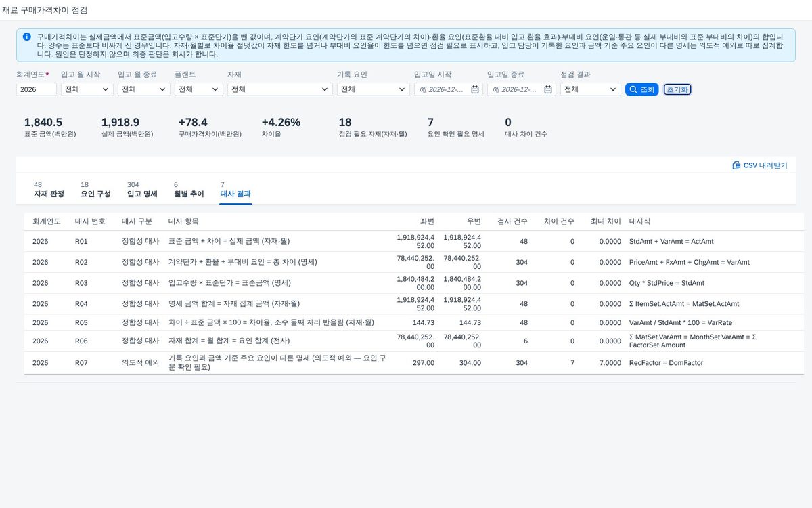The height and width of the screenshot is (508, 812).
Task: Select the R07 cell in the table
Action: click(x=82, y=363)
